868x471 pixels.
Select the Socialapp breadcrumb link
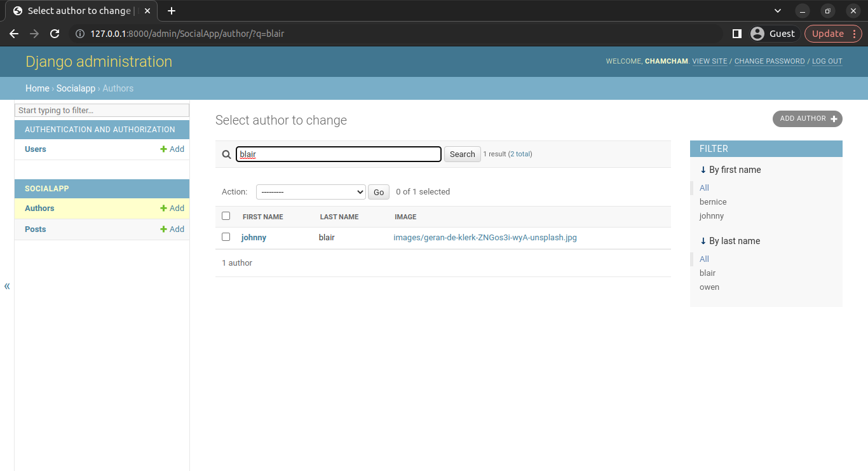click(x=76, y=88)
